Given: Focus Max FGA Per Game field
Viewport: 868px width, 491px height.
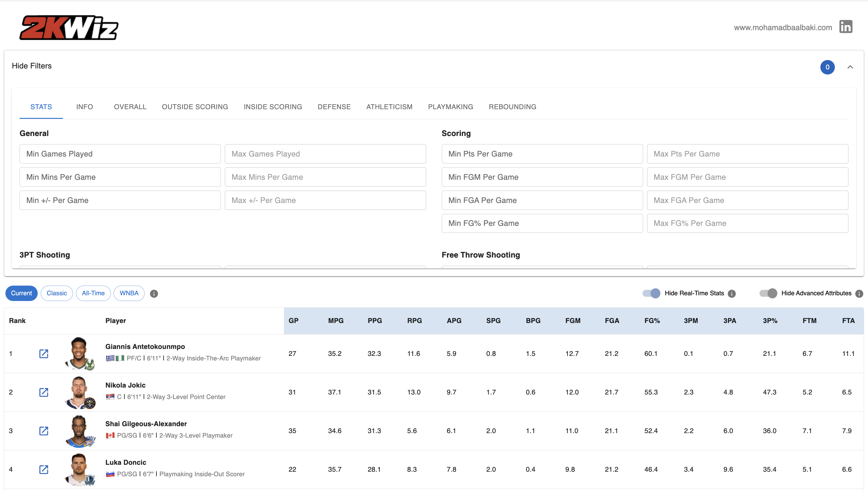Looking at the screenshot, I should 748,200.
